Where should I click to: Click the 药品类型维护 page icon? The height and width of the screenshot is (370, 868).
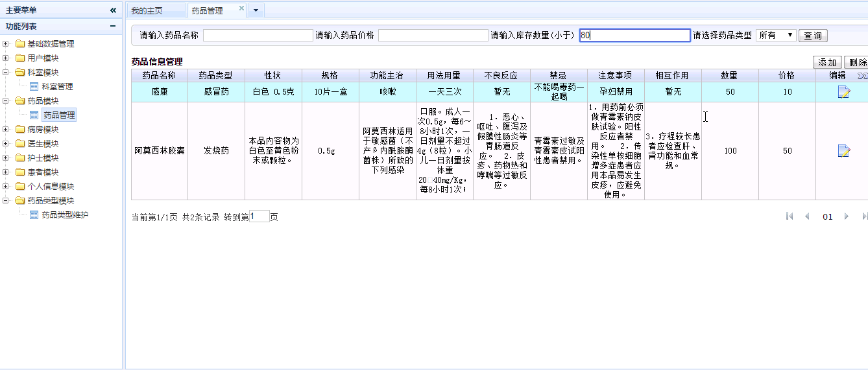34,215
